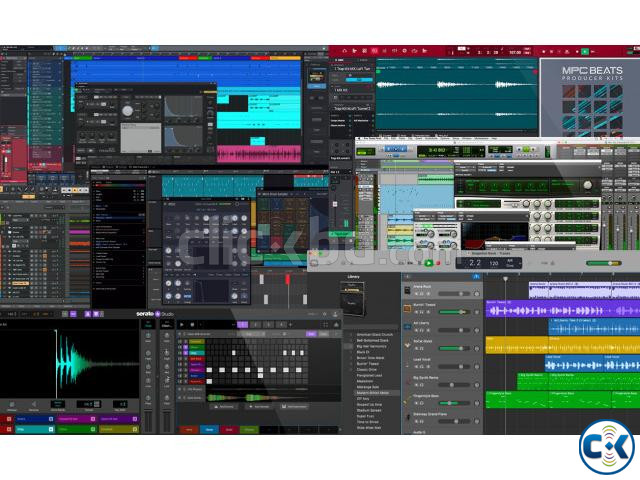Viewport: 640px width, 480px height.
Task: Click the add-scene plus icon in Serato Studio
Action: tap(291, 324)
